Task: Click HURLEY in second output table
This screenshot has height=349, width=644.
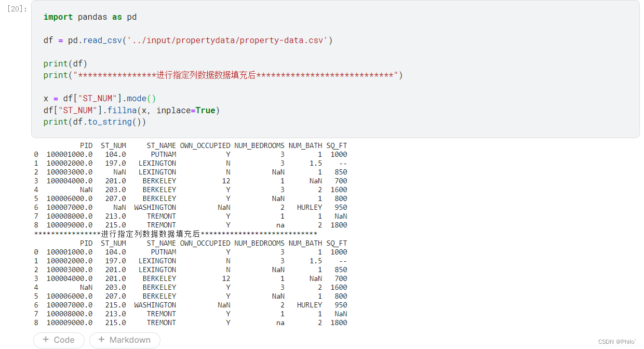Action: [x=310, y=305]
